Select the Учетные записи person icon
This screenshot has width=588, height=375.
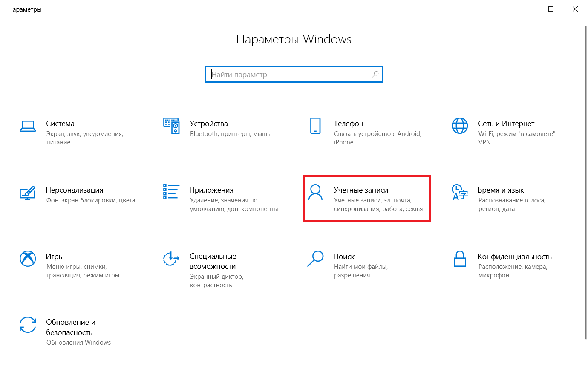[315, 192]
